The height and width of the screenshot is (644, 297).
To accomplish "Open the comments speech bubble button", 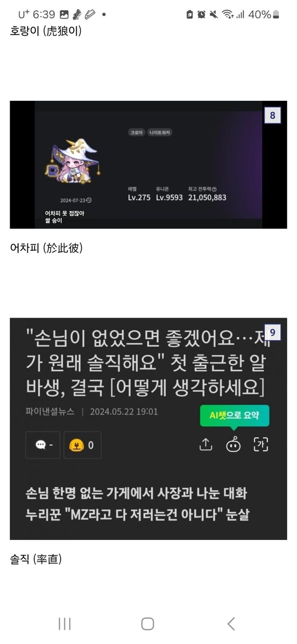I will click(x=43, y=445).
